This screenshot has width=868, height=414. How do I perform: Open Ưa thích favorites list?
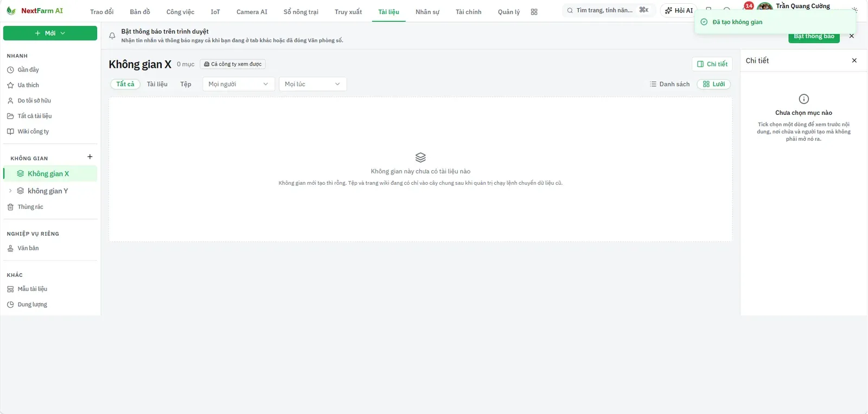(x=50, y=85)
